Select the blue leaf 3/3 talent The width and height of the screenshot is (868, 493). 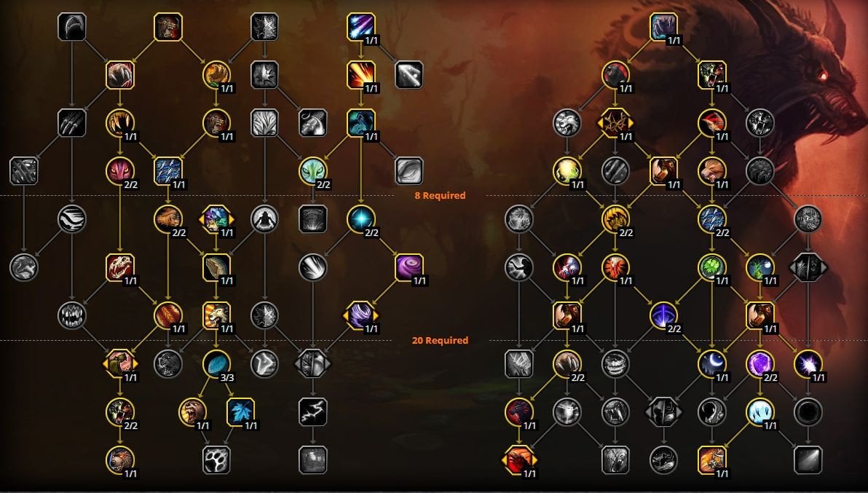click(216, 363)
